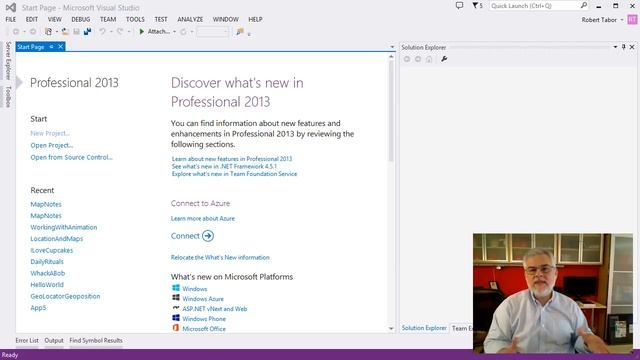Select the Solution Explorer bottom tab

pyautogui.click(x=424, y=328)
